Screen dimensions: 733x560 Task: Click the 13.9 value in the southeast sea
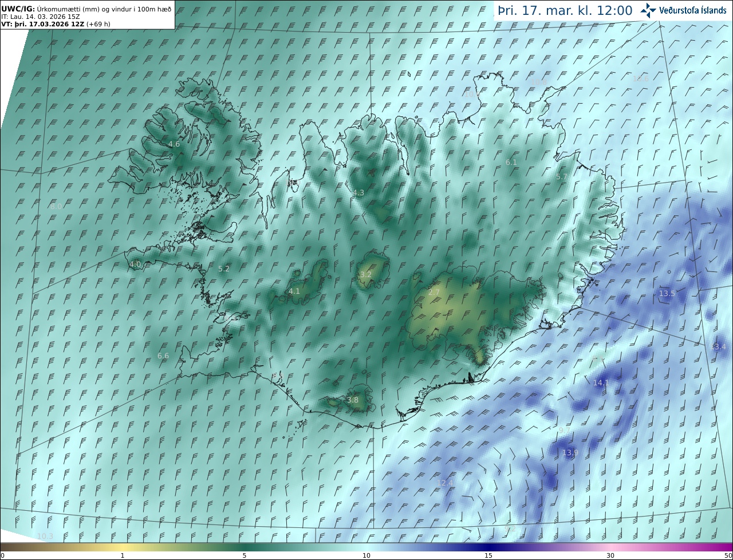tap(570, 453)
